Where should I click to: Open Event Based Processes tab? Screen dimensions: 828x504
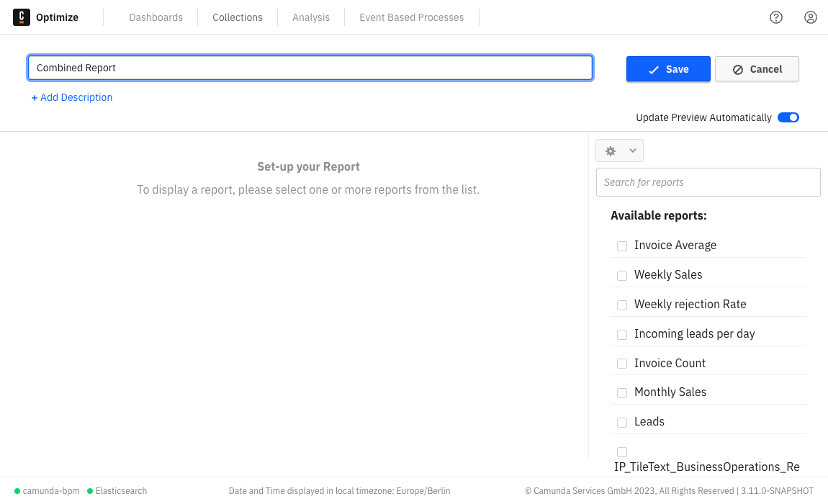tap(411, 17)
